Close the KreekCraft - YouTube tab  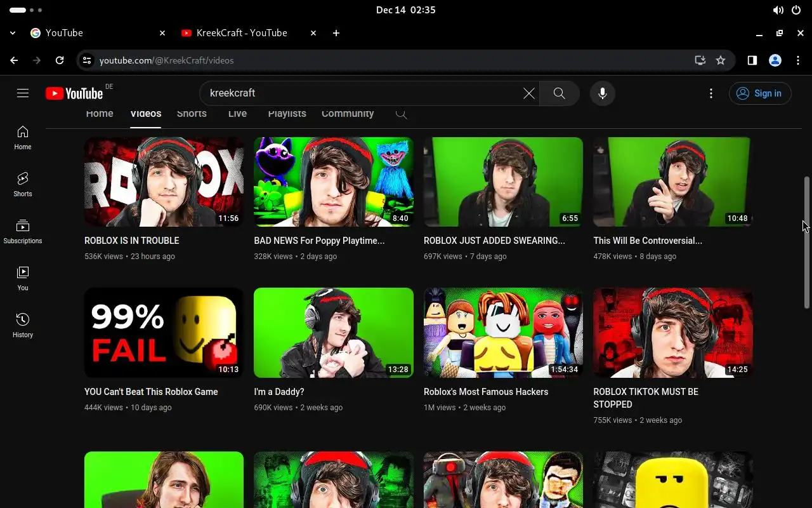[x=313, y=33]
